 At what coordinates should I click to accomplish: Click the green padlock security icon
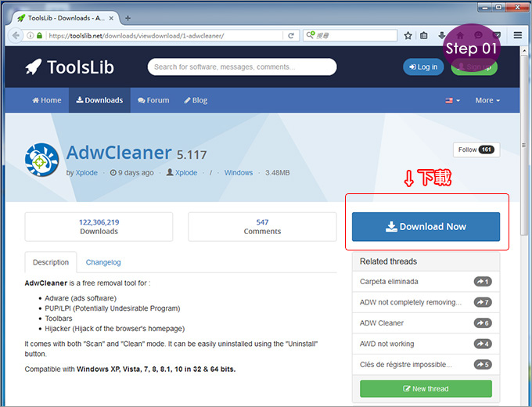(39, 35)
